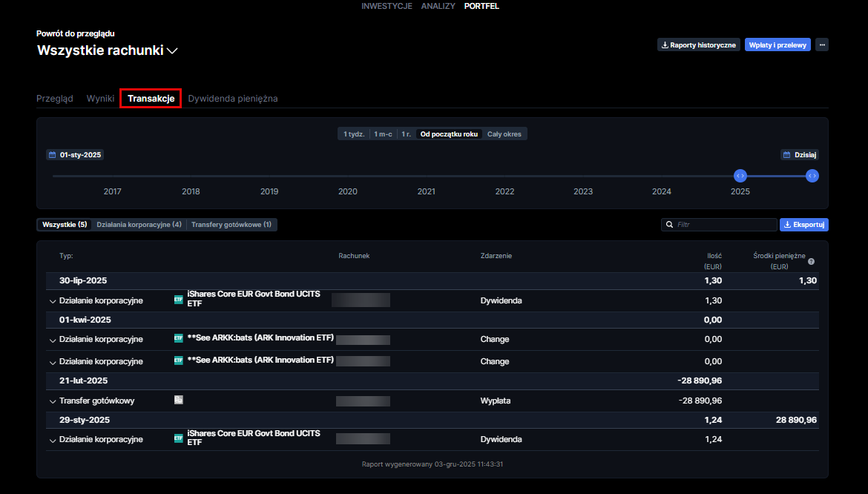Image resolution: width=868 pixels, height=494 pixels.
Task: Select the 1 tydz. time range
Action: 353,134
